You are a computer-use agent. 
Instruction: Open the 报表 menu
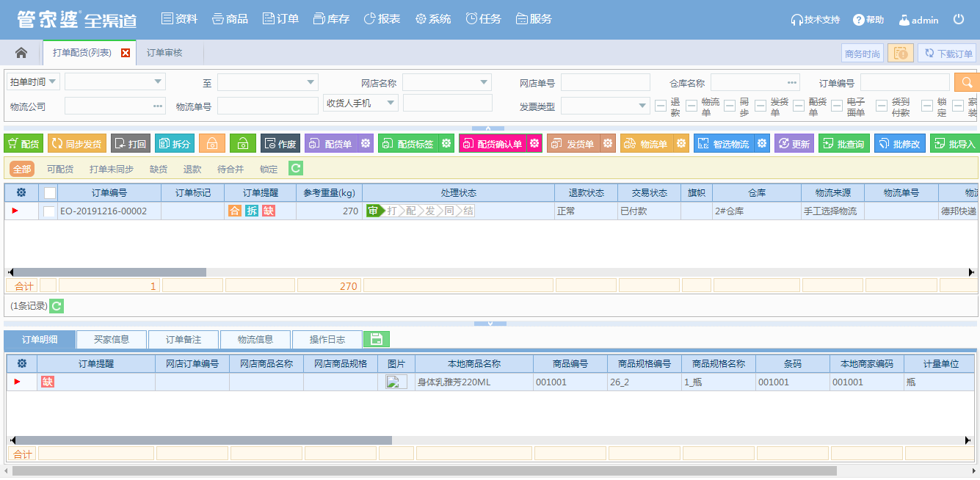[382, 19]
